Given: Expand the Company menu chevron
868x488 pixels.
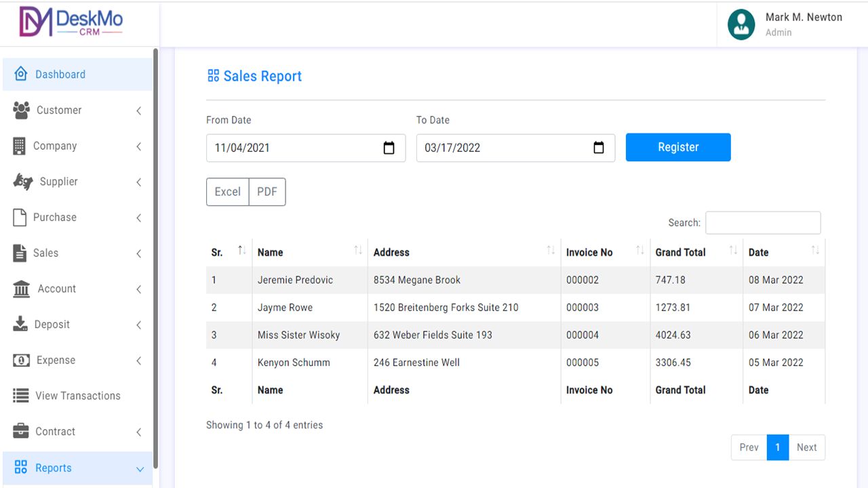Looking at the screenshot, I should [x=138, y=146].
